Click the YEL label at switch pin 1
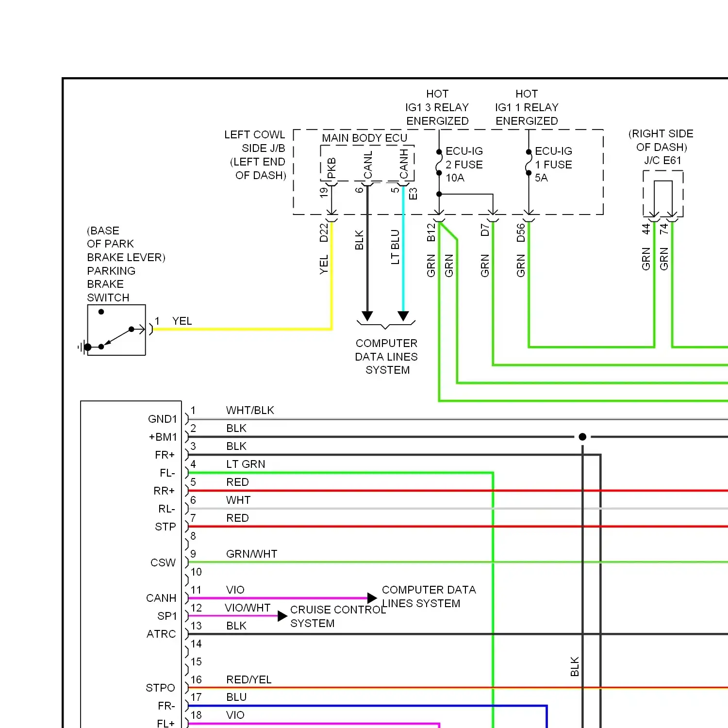This screenshot has height=728, width=728. 182,321
